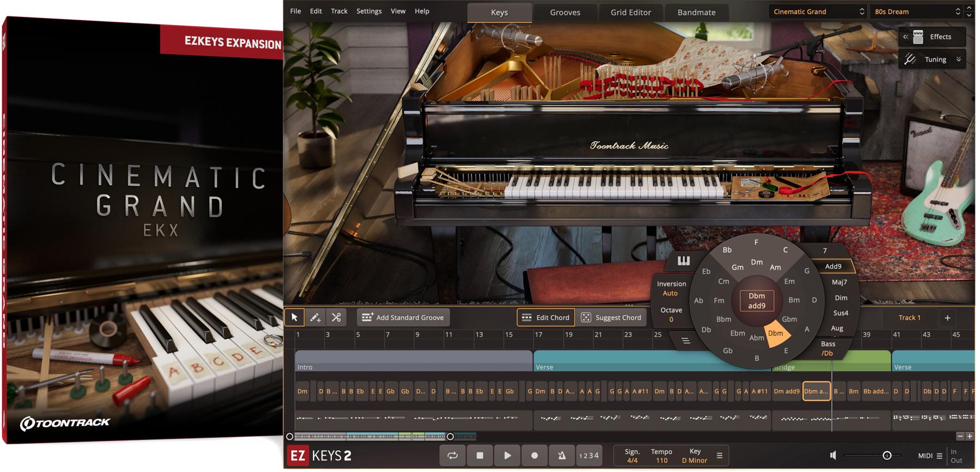Switch to the Grid Editor tab
Screen dimensions: 980x472
coord(630,13)
